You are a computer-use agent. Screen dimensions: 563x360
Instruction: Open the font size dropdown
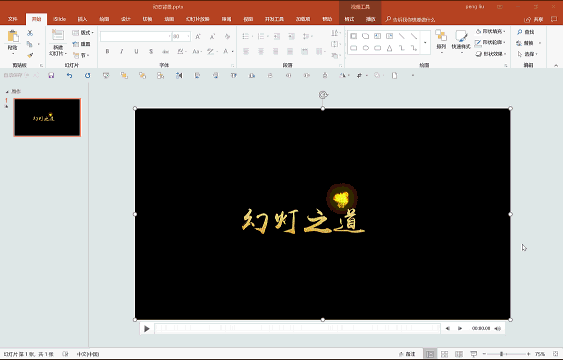(x=189, y=36)
